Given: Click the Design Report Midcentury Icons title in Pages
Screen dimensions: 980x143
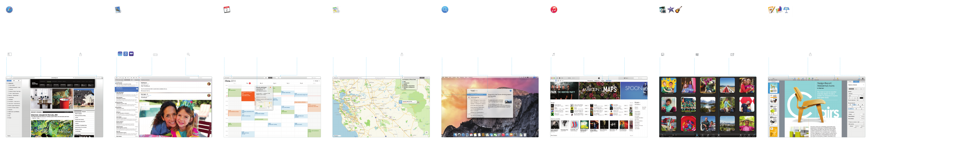Looking at the screenshot, I should [x=826, y=84].
